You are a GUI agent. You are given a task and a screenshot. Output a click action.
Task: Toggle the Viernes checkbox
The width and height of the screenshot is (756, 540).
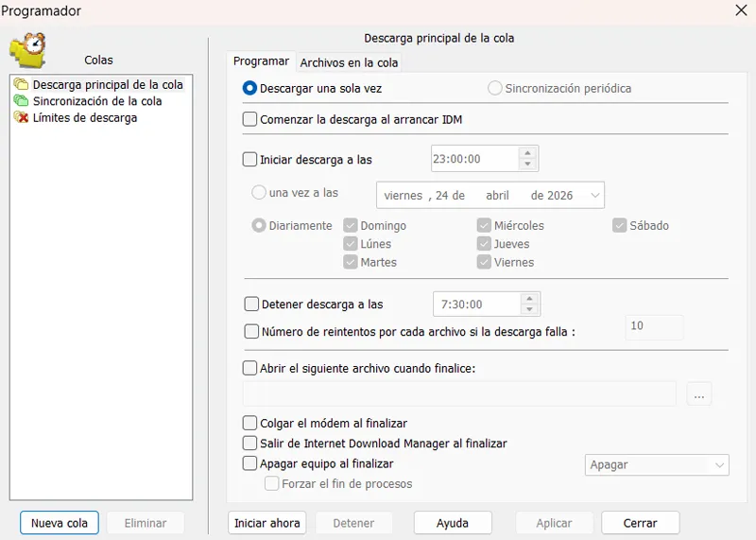pos(484,262)
